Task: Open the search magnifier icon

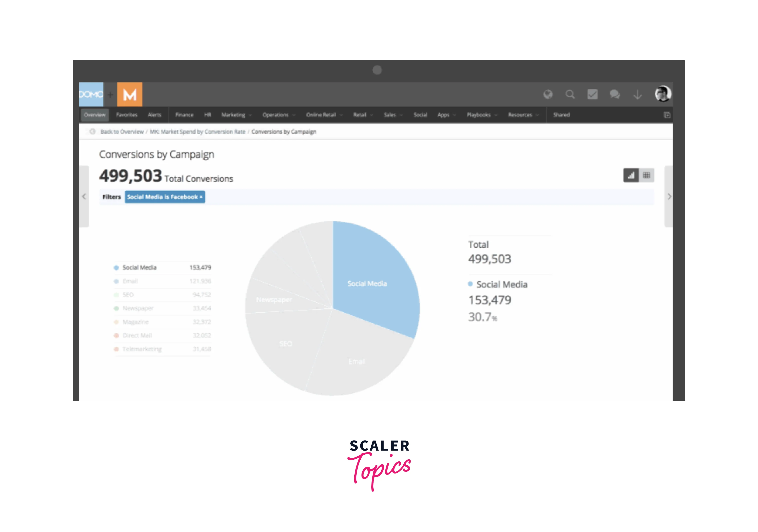Action: [x=570, y=95]
